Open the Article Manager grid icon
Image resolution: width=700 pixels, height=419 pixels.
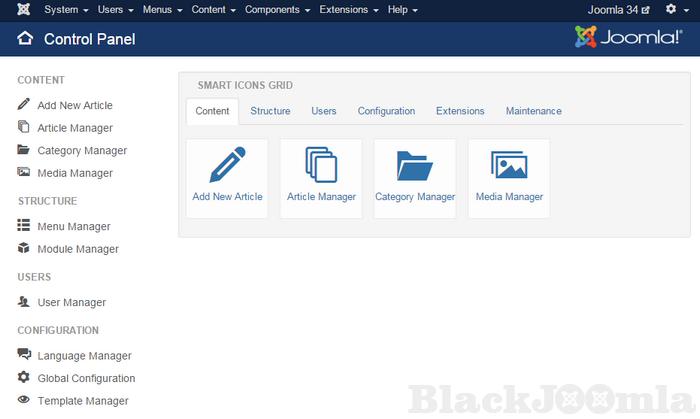tap(321, 164)
